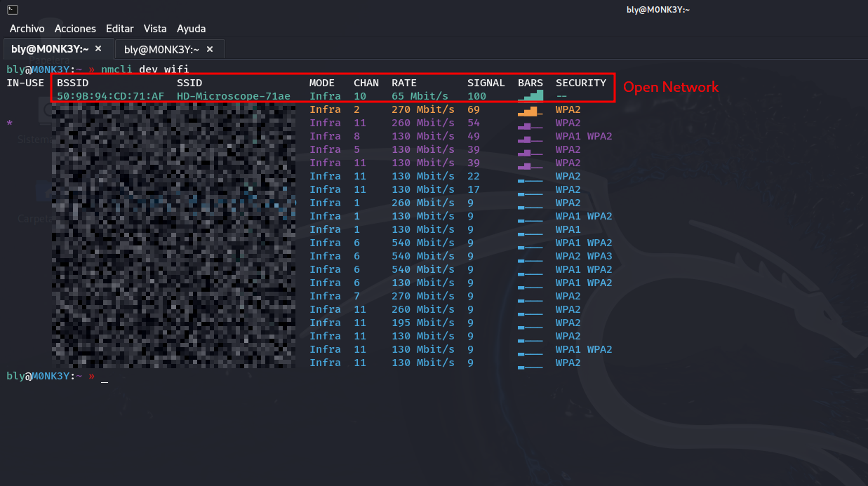Image resolution: width=868 pixels, height=486 pixels.
Task: Open the Archivo menu
Action: coord(27,29)
